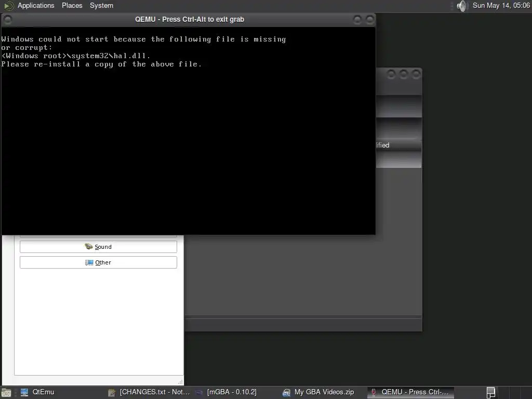Click the resize grip of QtEmu window

pos(180,382)
